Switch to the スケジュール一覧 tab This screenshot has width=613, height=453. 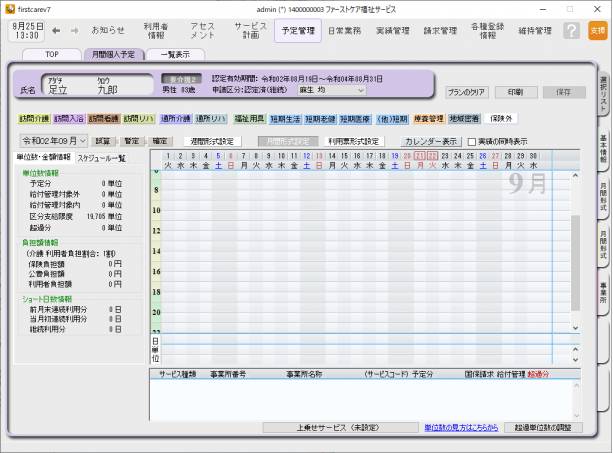tap(102, 158)
